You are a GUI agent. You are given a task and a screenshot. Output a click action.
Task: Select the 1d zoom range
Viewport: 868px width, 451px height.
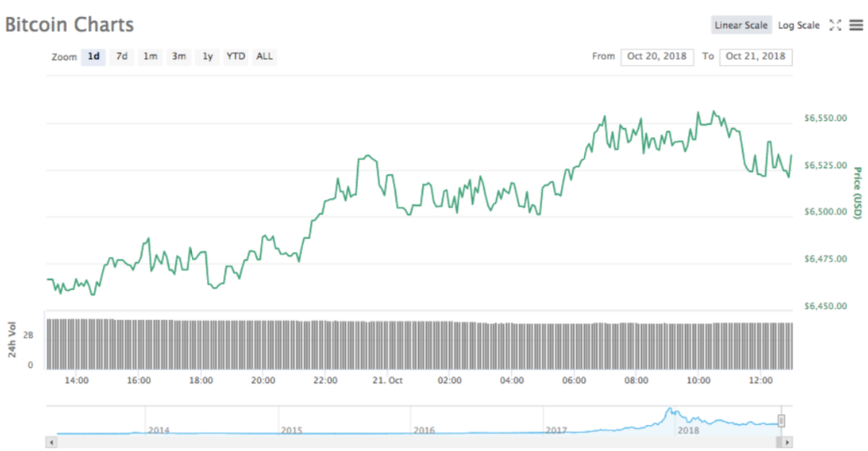pos(93,56)
